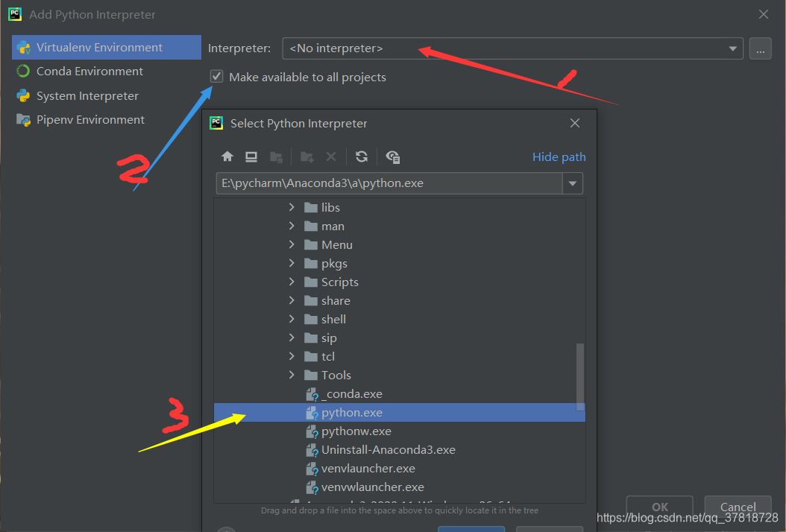
Task: Click the path field showing python.exe path
Action: click(x=389, y=183)
